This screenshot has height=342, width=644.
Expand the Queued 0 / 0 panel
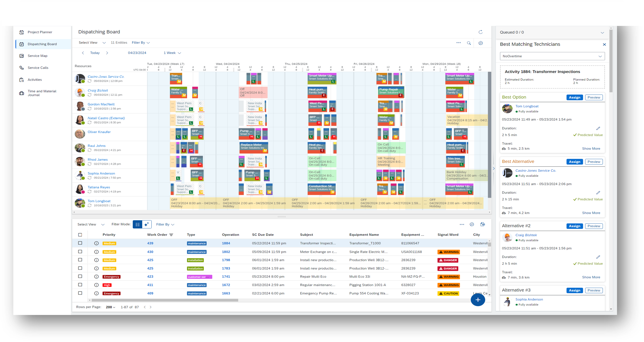(x=602, y=33)
